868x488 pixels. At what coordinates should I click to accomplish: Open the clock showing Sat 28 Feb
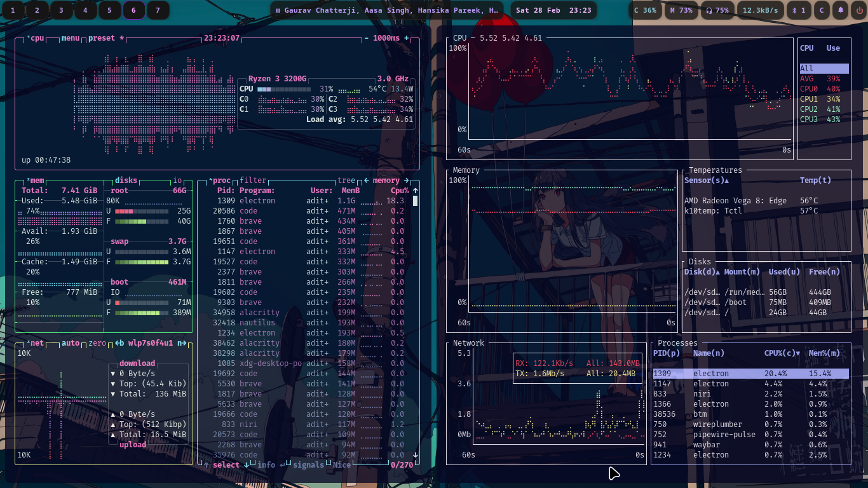point(553,10)
